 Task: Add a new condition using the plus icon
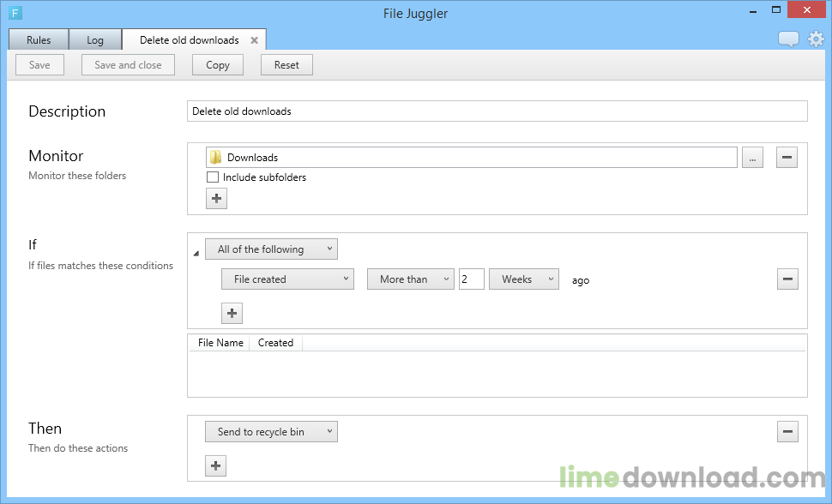[232, 313]
